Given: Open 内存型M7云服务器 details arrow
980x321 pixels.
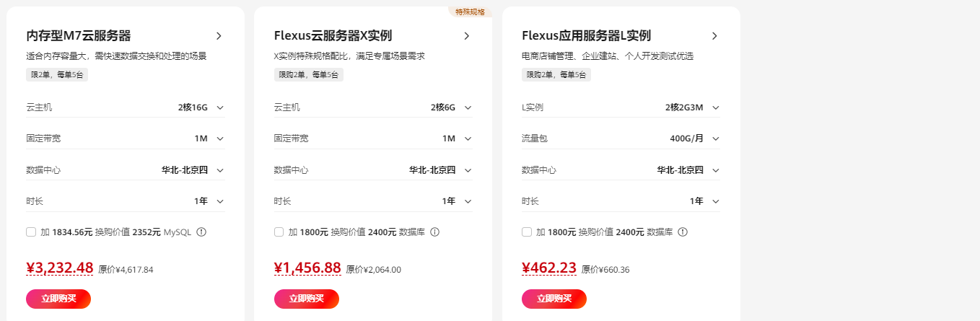Looking at the screenshot, I should [219, 36].
